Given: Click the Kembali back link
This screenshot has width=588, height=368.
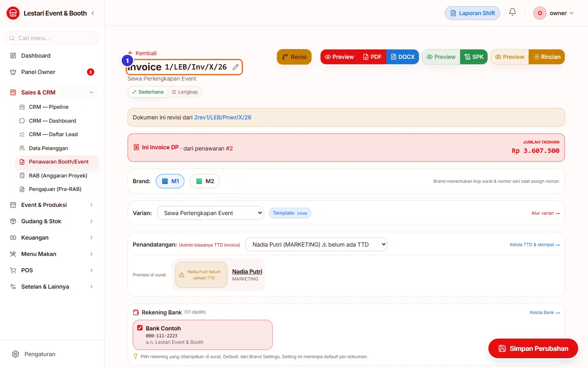Looking at the screenshot, I should tap(142, 53).
